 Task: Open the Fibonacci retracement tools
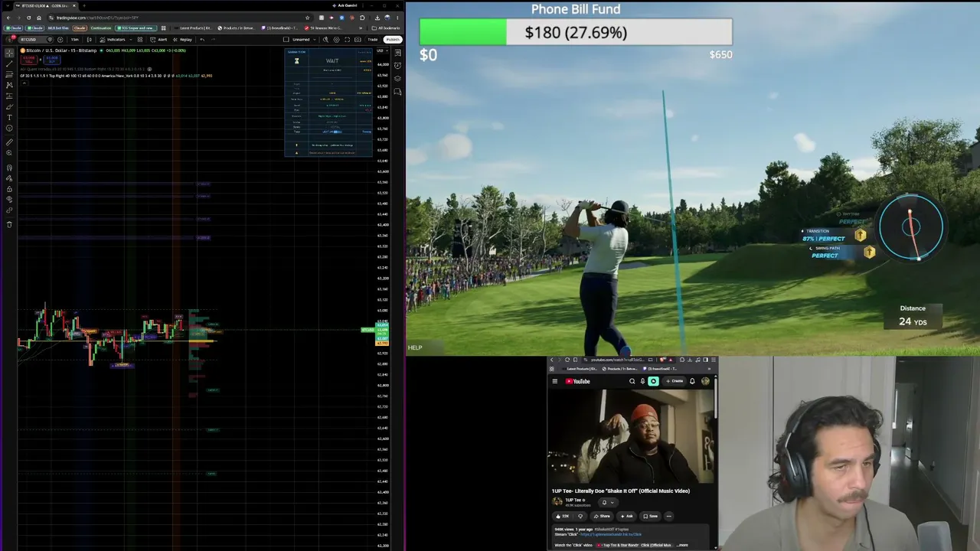9,75
